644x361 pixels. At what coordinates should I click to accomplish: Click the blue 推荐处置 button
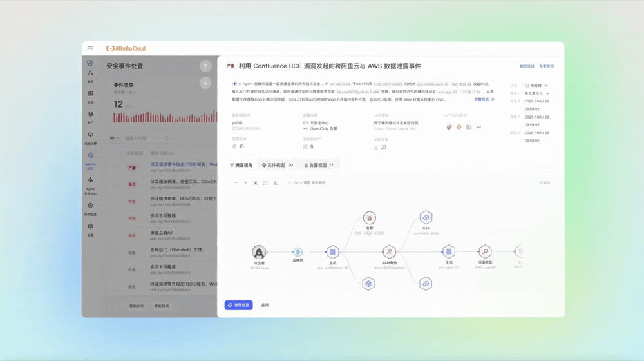click(x=239, y=305)
